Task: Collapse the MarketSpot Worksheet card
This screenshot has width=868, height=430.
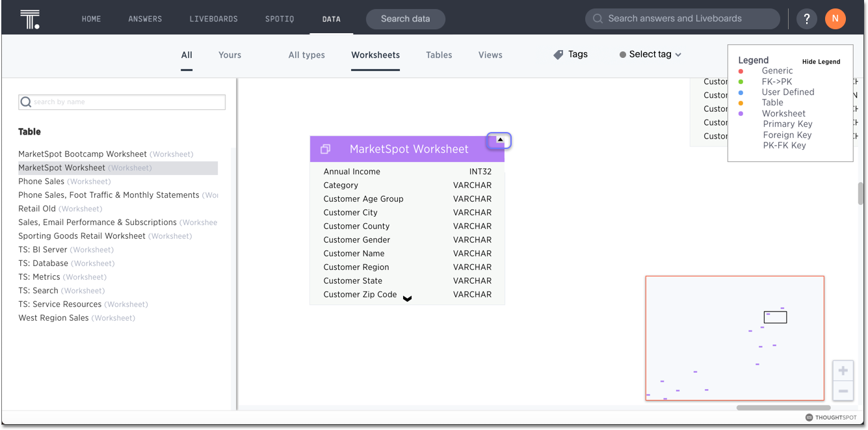Action: pos(499,140)
